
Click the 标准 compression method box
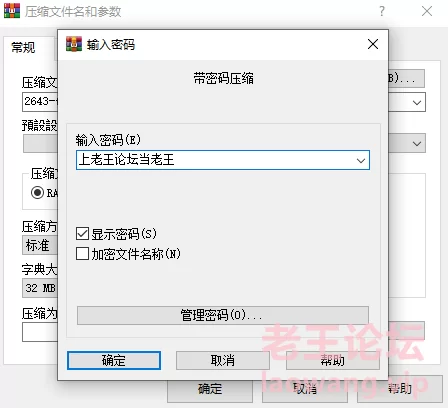[40, 245]
